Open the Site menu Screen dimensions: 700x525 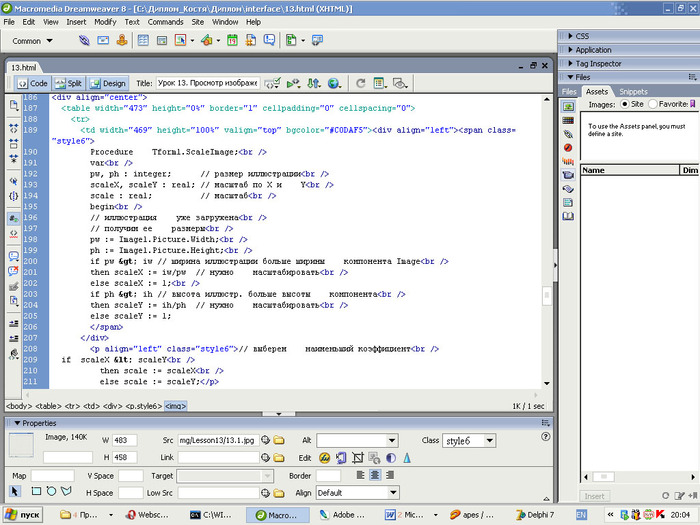[x=198, y=22]
